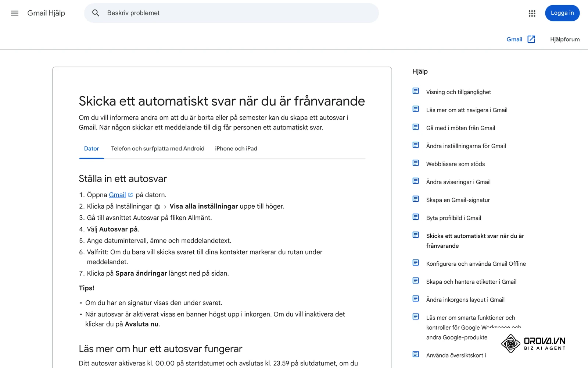Click article icon beside Skapa och hantera etiketter
This screenshot has width=588, height=368.
pyautogui.click(x=416, y=281)
